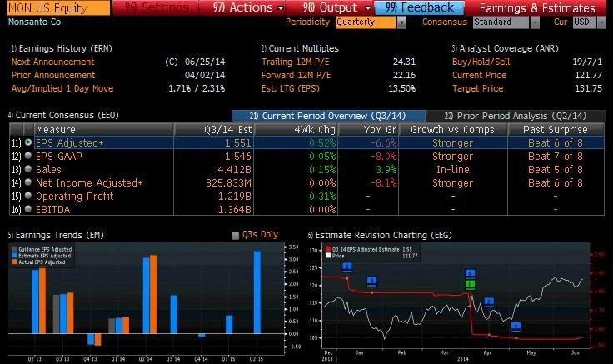Click the Buy/Hold/Sell value 19/7/1
The height and width of the screenshot is (364, 613).
[x=587, y=62]
